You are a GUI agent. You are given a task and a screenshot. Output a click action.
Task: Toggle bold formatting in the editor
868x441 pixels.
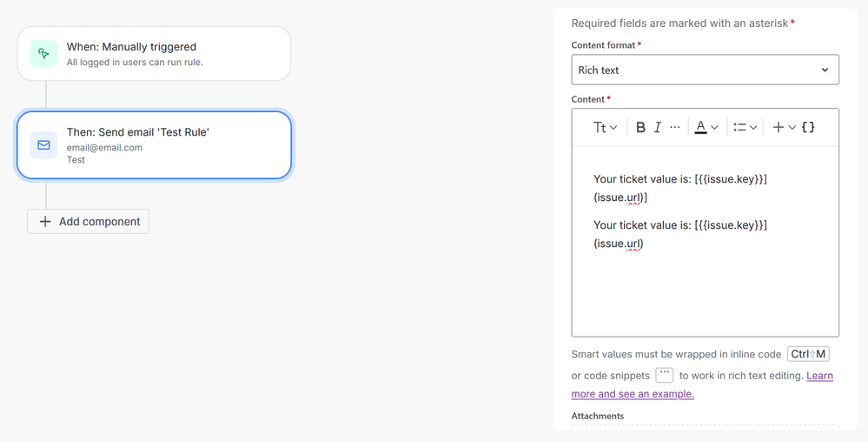click(x=640, y=127)
